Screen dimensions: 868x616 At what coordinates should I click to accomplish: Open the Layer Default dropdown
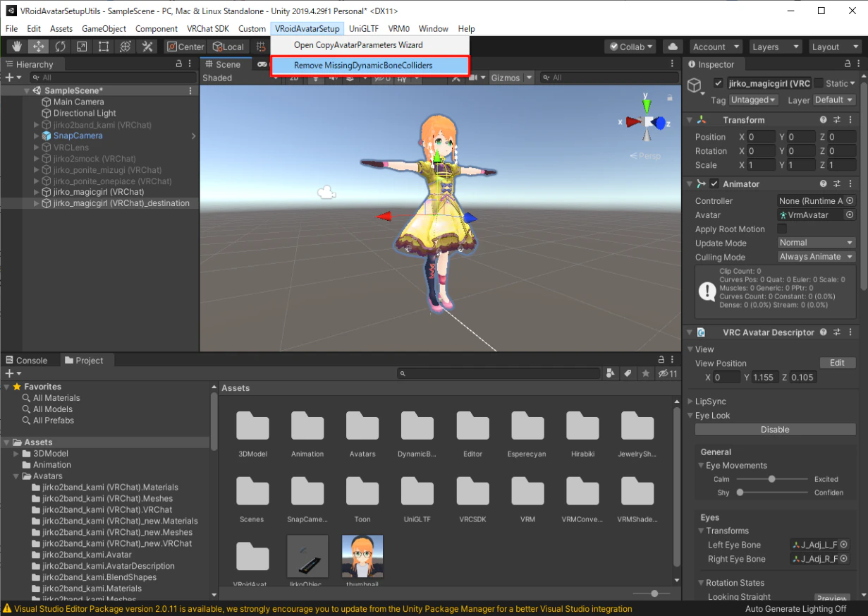[835, 100]
